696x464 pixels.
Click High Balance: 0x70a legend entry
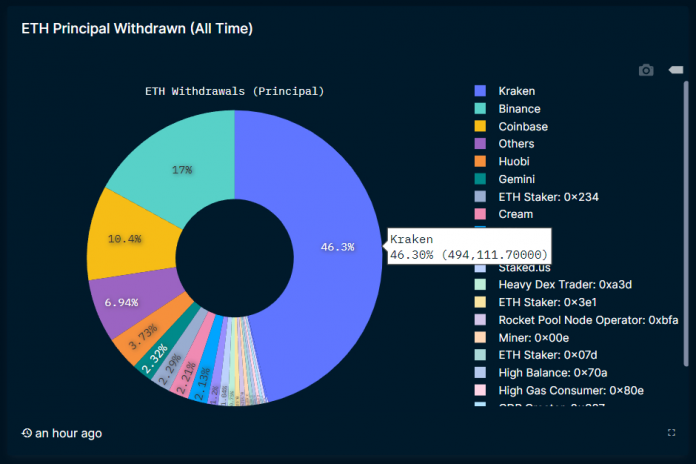pos(553,373)
